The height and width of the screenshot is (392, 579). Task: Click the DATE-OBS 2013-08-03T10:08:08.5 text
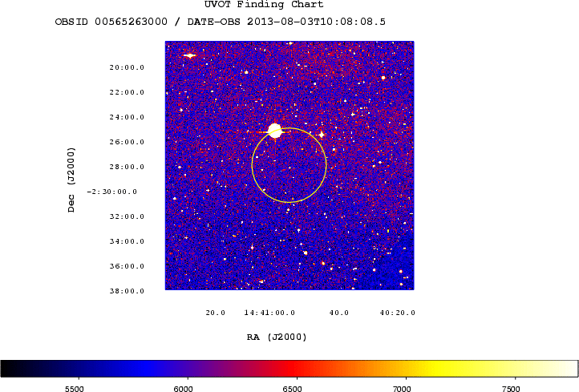tap(286, 22)
